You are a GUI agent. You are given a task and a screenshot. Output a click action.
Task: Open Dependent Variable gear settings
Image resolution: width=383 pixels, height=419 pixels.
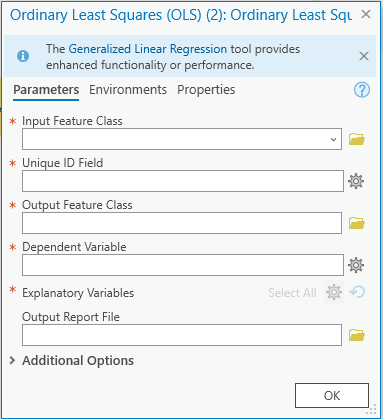[x=356, y=265]
